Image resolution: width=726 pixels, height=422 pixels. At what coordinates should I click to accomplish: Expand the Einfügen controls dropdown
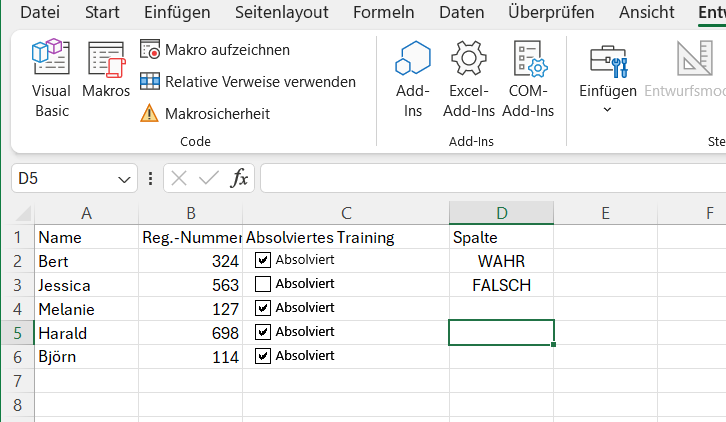pyautogui.click(x=608, y=109)
